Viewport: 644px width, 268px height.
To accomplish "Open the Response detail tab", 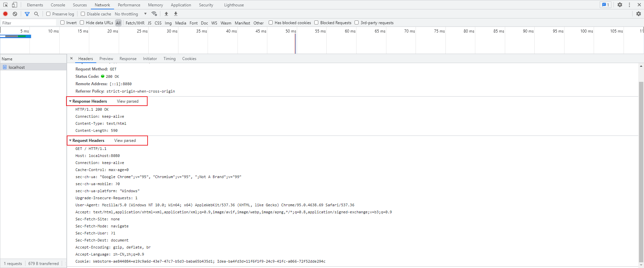I will coord(128,59).
